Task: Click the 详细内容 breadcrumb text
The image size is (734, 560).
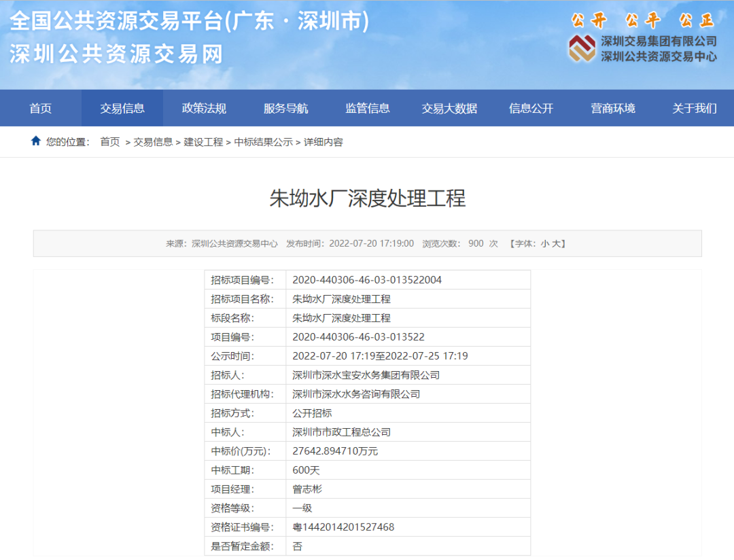Action: coord(324,142)
